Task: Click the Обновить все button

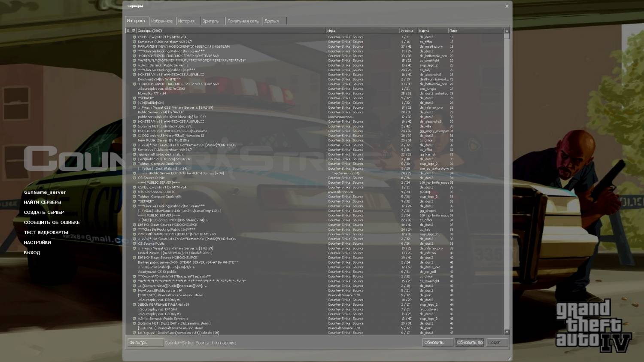Action: (470, 343)
